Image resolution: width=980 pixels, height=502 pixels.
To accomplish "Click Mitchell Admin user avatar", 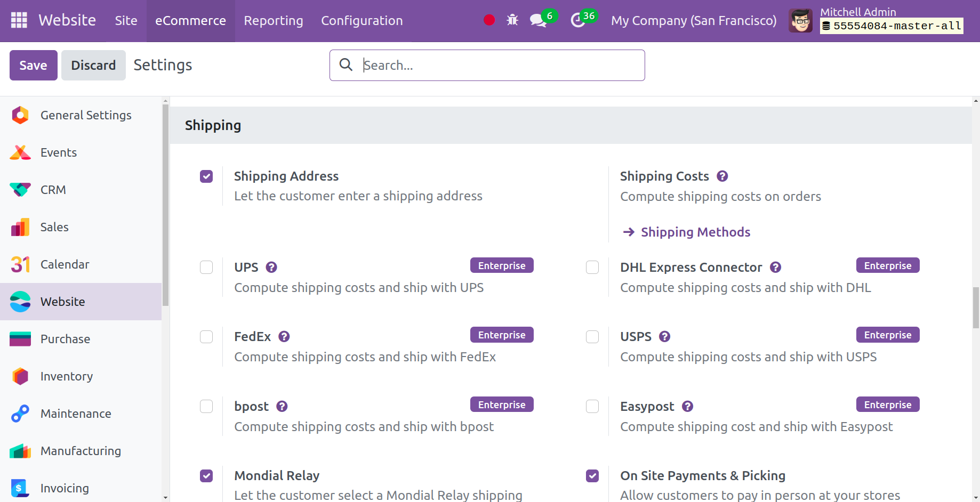I will [800, 21].
